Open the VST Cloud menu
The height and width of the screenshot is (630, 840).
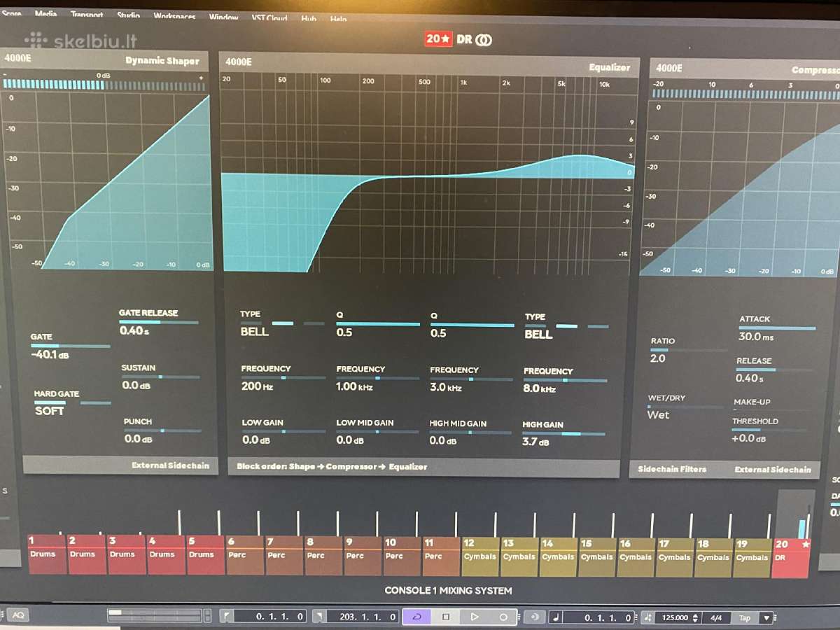point(269,18)
